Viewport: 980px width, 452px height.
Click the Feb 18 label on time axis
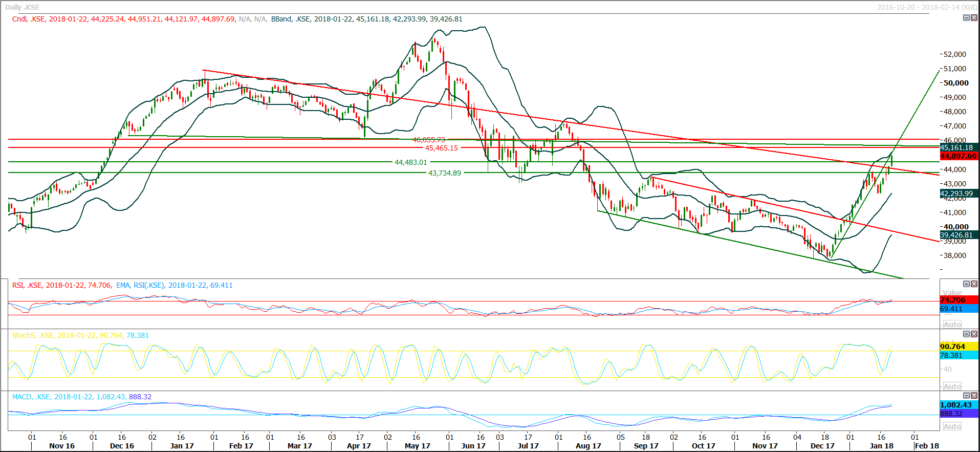coord(926,446)
